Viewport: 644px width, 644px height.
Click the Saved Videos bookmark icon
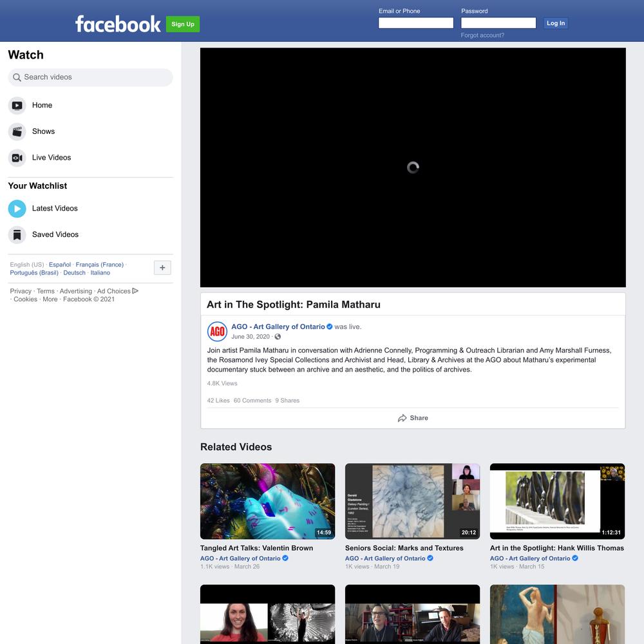click(17, 235)
